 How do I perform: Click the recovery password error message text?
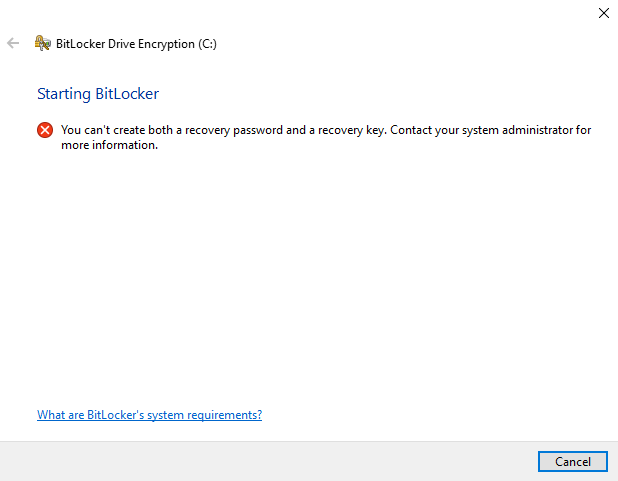[x=326, y=137]
